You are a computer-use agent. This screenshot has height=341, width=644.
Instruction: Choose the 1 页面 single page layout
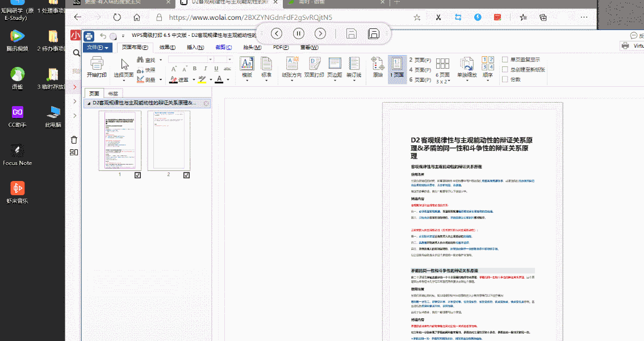(x=398, y=64)
